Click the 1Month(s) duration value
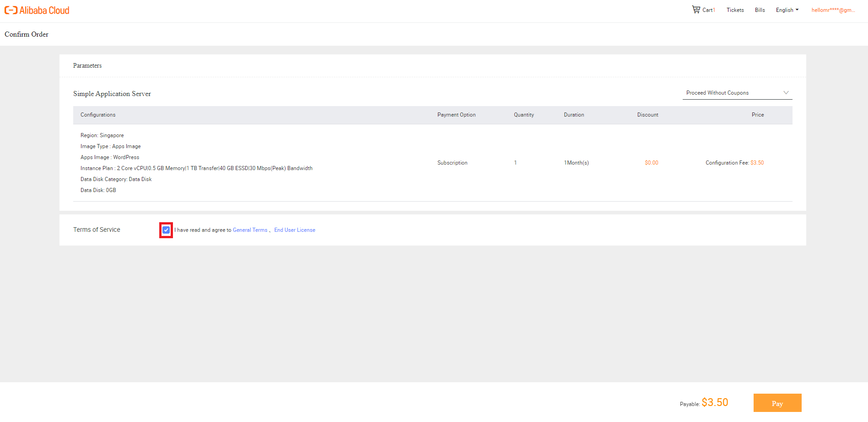The height and width of the screenshot is (422, 868). pyautogui.click(x=577, y=163)
